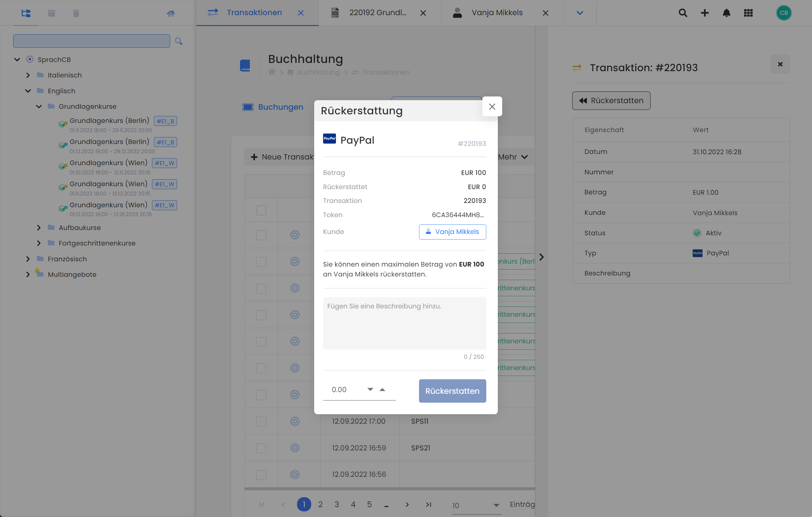Click the description text field
This screenshot has height=517, width=812.
[404, 323]
